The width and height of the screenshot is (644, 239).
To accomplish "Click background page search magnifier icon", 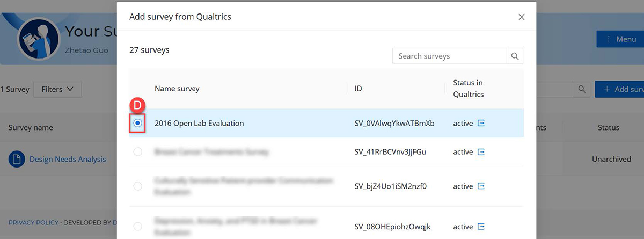I will click(x=582, y=89).
